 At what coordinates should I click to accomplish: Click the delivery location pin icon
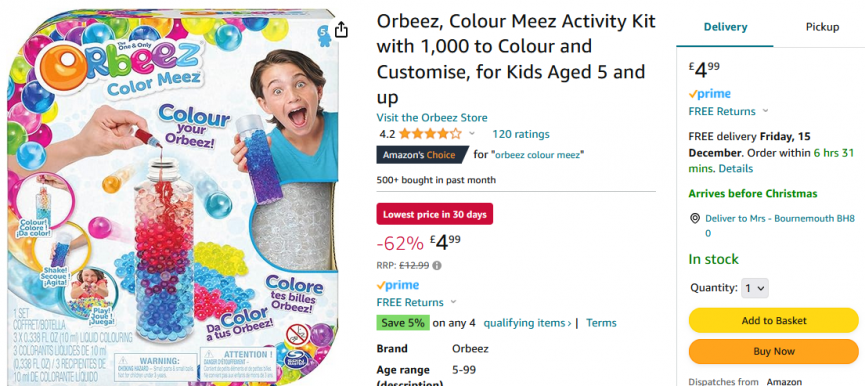coord(695,219)
